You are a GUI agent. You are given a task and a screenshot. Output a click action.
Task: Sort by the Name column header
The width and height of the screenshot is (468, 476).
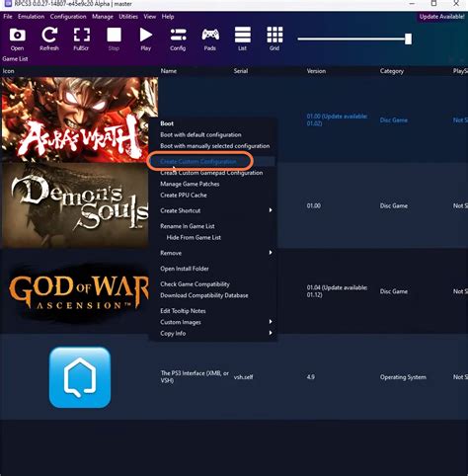coord(169,71)
